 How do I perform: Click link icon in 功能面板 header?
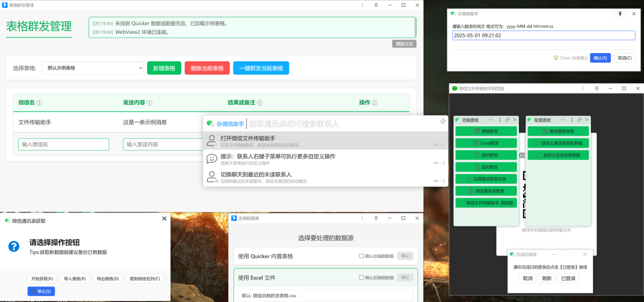coord(507,120)
